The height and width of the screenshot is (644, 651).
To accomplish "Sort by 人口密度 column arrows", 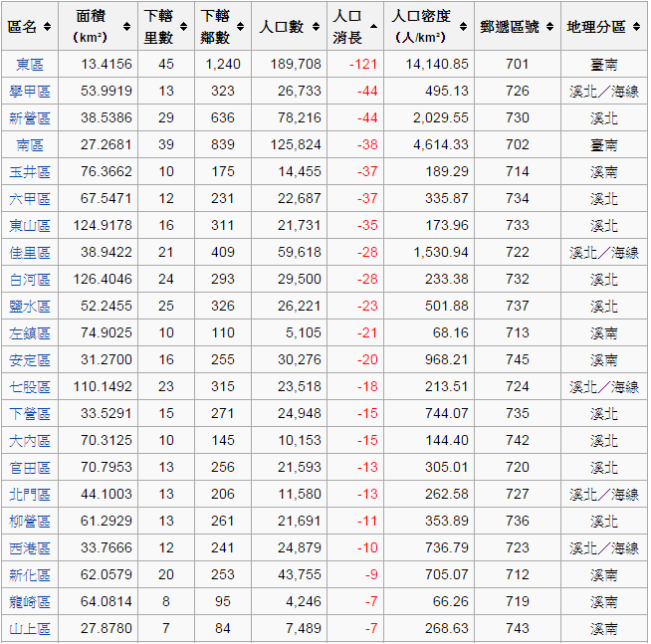I will (x=463, y=27).
